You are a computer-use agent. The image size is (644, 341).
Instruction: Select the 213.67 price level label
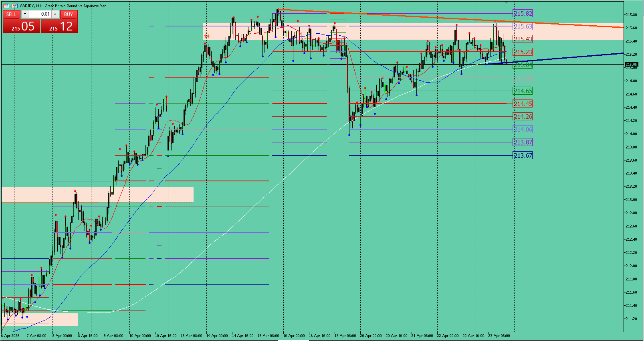pos(523,156)
